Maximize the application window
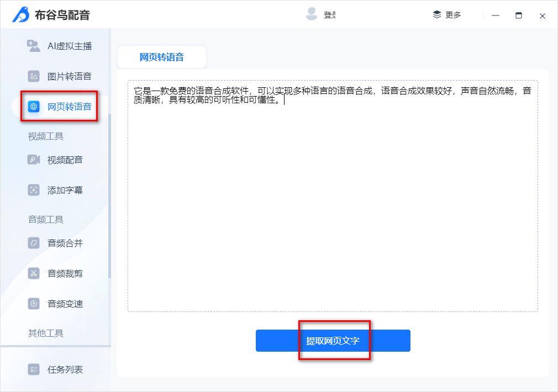The image size is (558, 392). pyautogui.click(x=518, y=15)
